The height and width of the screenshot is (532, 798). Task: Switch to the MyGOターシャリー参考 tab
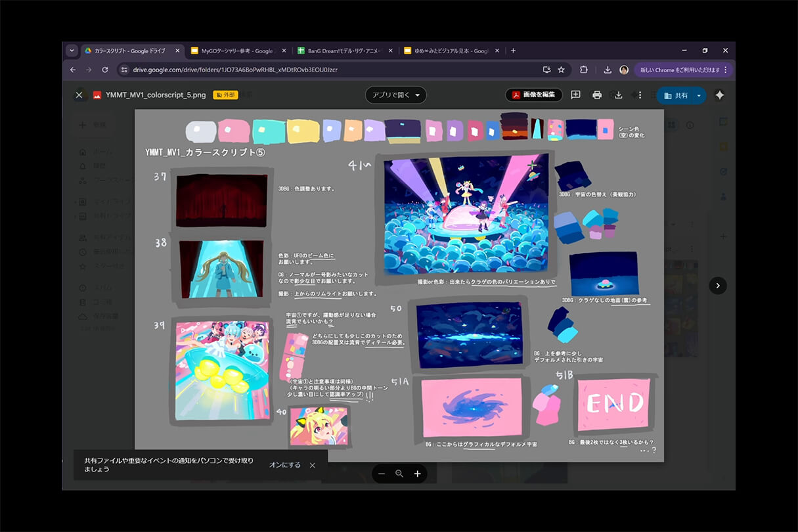(231, 51)
